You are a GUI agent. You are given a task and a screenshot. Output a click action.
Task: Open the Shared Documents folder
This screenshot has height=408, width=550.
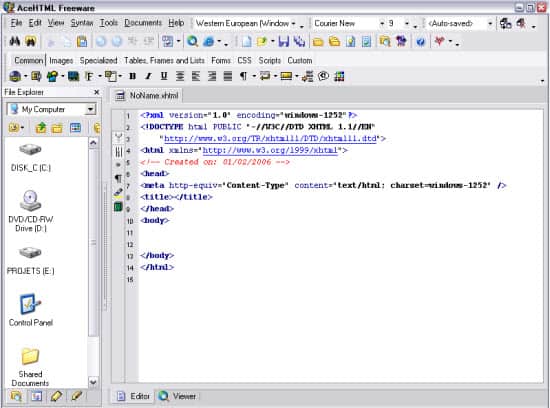click(x=30, y=367)
